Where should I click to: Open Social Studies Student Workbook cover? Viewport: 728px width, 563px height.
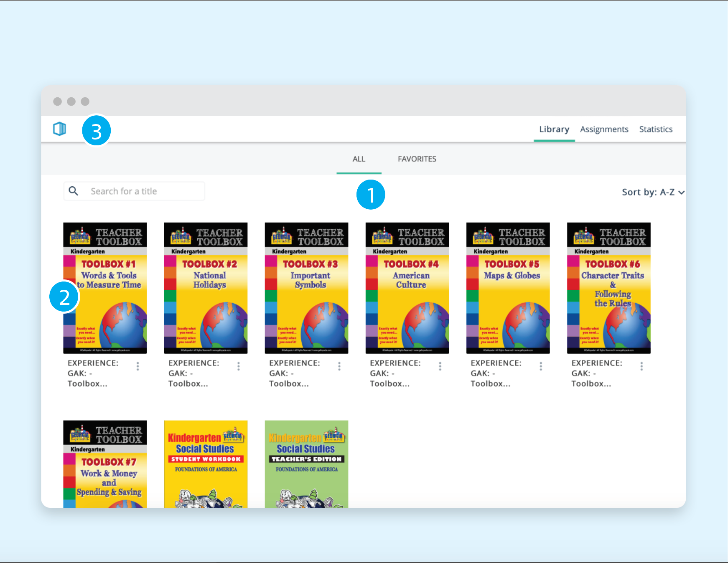click(x=206, y=464)
